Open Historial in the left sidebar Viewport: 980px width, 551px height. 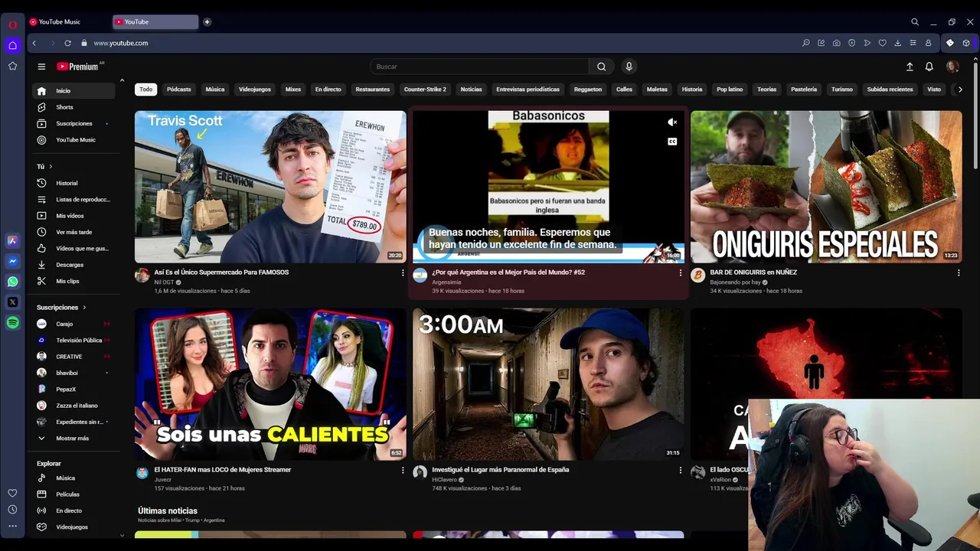73,184
